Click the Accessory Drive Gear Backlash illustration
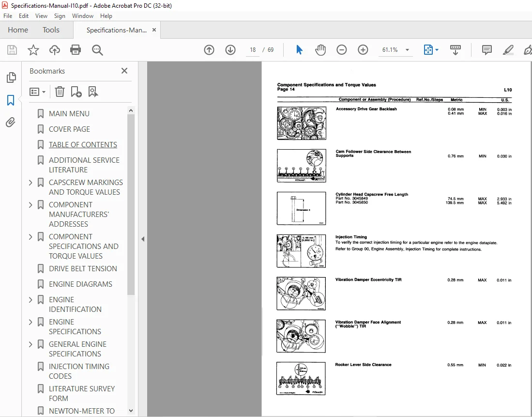532x417 pixels. (302, 124)
